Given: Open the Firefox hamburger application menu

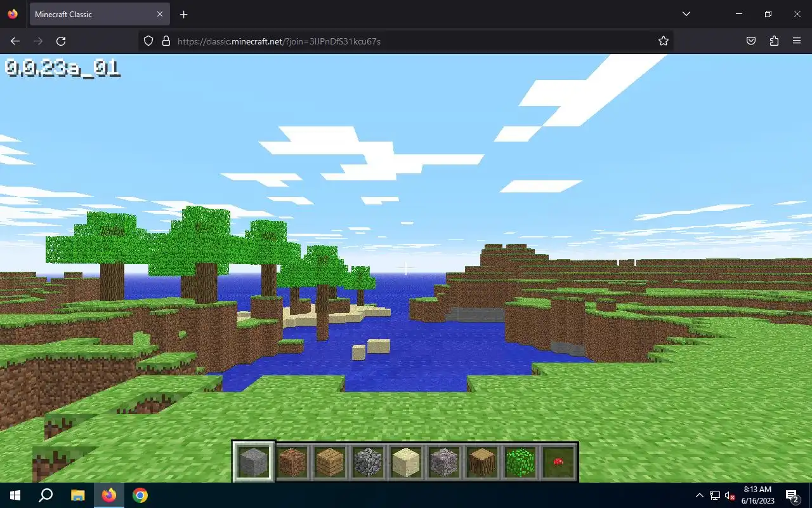Looking at the screenshot, I should coord(797,41).
